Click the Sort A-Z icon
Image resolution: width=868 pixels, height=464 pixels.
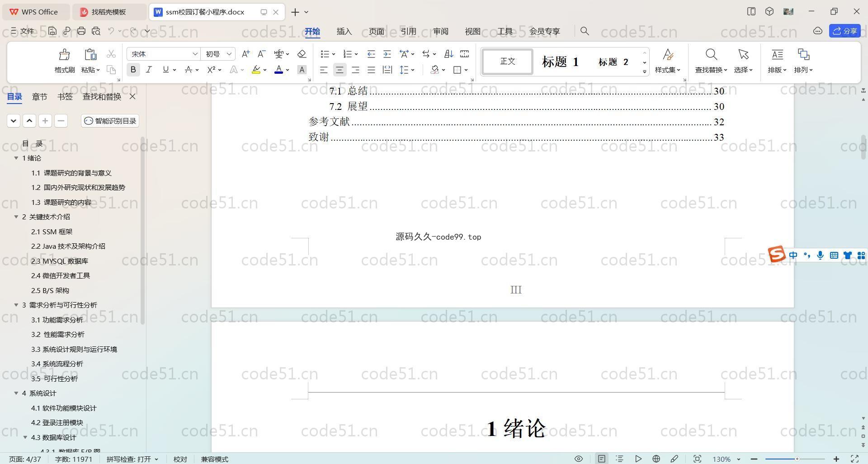pyautogui.click(x=448, y=54)
